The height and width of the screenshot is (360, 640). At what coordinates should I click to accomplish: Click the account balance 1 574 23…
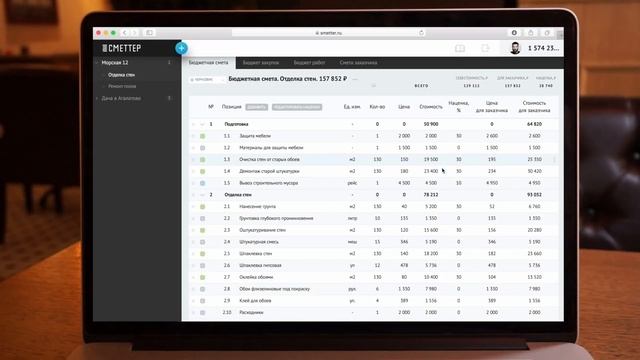coord(543,48)
